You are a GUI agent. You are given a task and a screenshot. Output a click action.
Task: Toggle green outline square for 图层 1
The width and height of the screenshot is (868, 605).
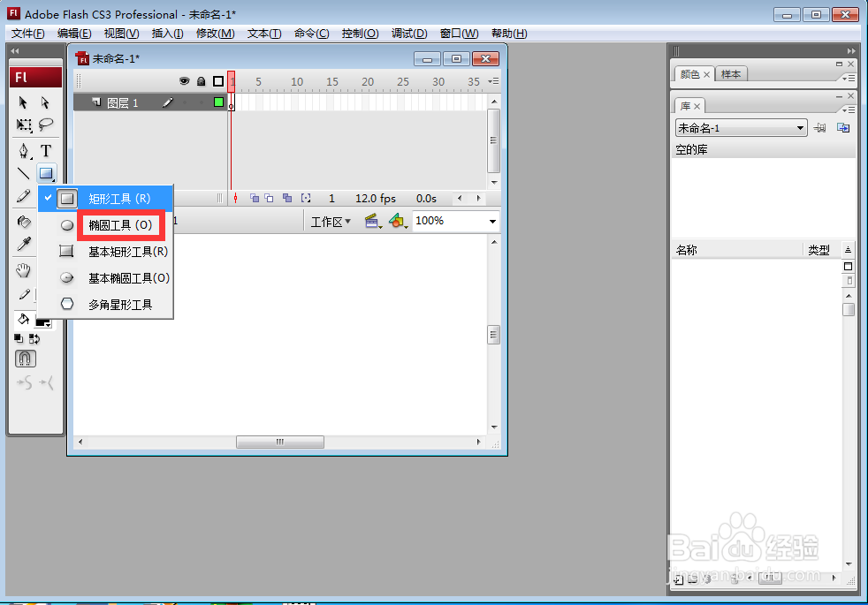coord(218,102)
